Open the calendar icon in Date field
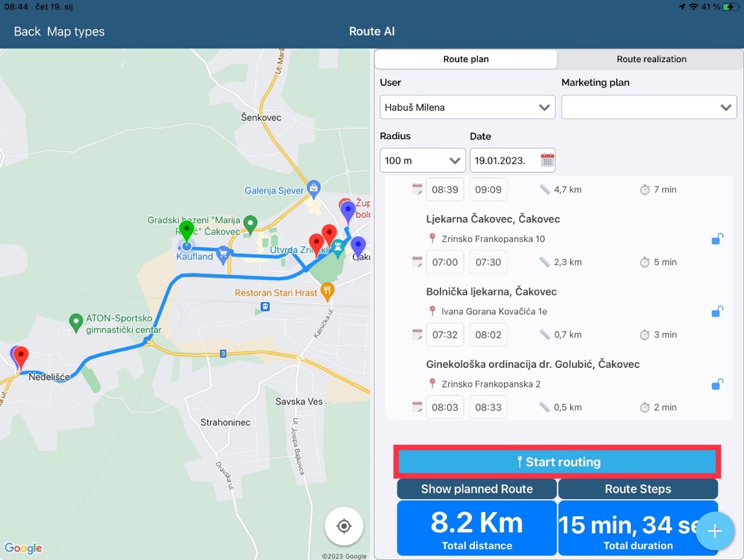The image size is (744, 560). tap(547, 160)
